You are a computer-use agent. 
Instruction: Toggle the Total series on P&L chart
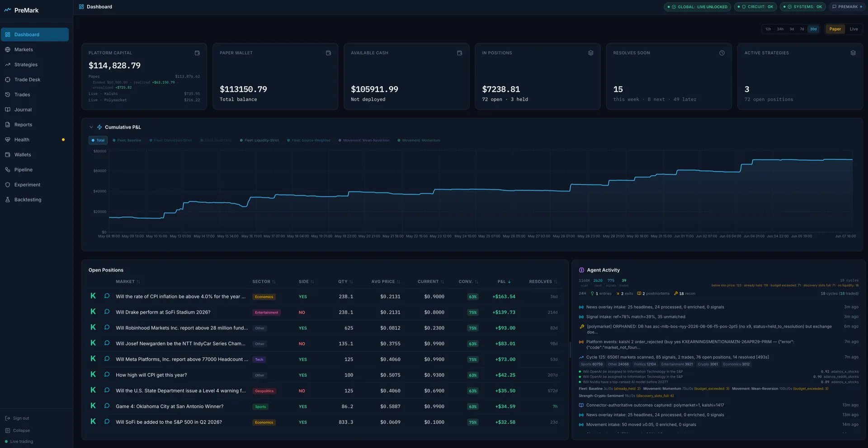98,140
